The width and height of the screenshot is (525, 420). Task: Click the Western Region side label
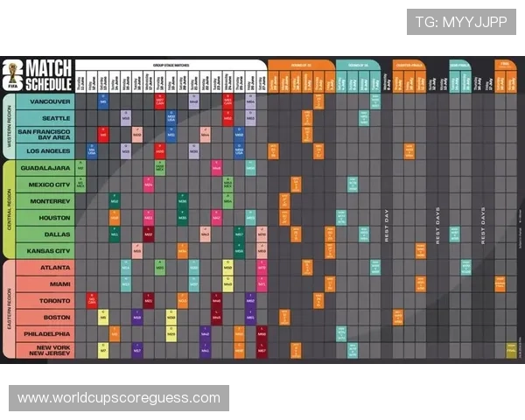click(9, 126)
